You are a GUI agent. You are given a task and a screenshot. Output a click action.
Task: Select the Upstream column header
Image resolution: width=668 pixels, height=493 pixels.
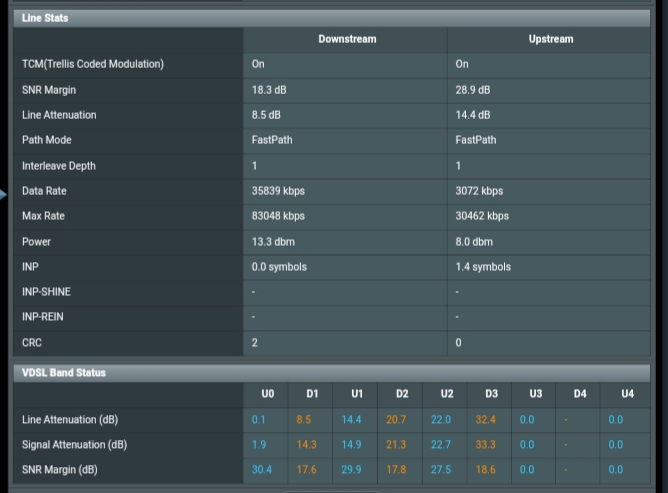point(551,39)
